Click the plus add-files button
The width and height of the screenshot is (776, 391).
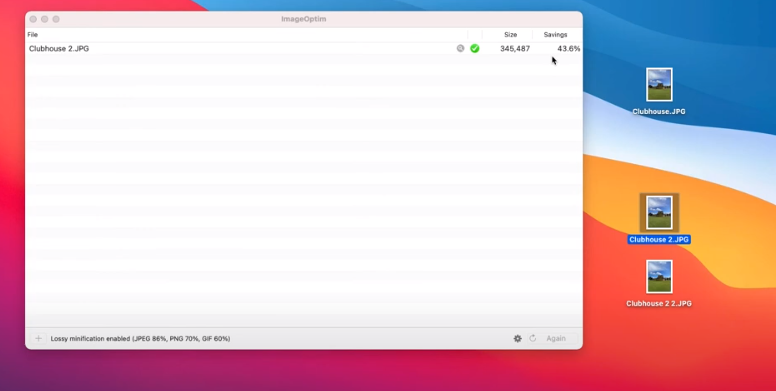pyautogui.click(x=38, y=339)
